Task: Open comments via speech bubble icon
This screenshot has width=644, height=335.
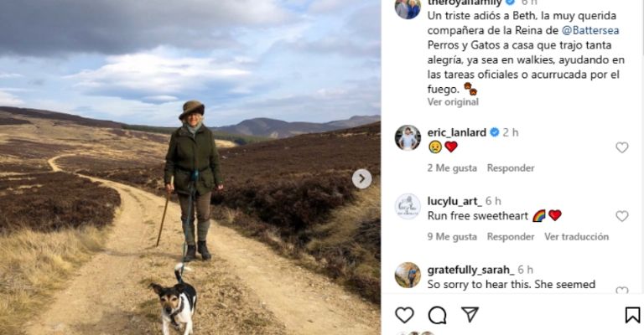Action: click(x=437, y=315)
